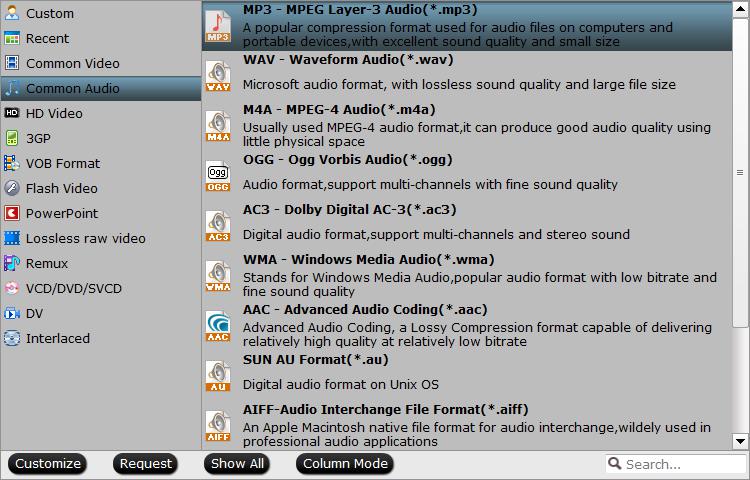Click the PowerPoint category icon
Image resolution: width=750 pixels, height=480 pixels.
pyautogui.click(x=12, y=213)
